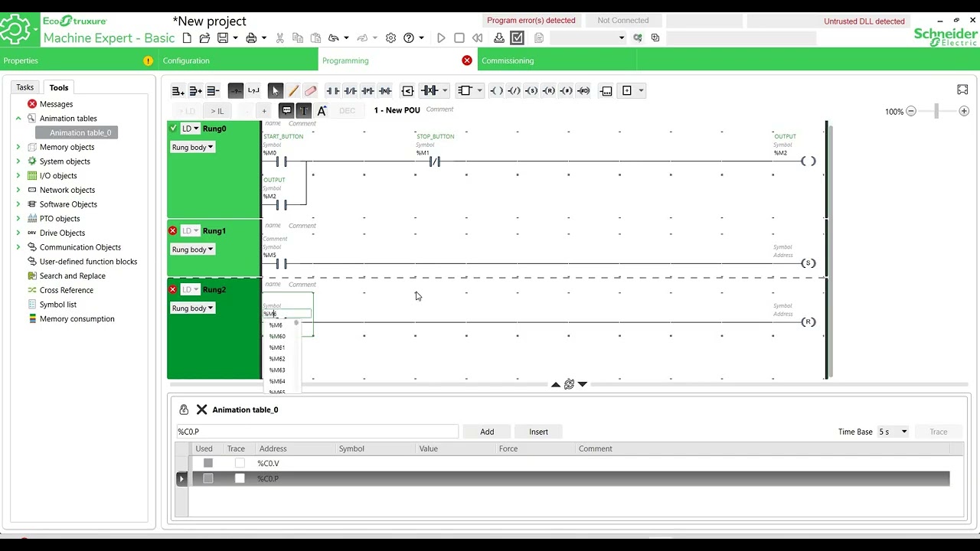This screenshot has width=980, height=551.
Task: Start controller play button
Action: click(x=441, y=37)
